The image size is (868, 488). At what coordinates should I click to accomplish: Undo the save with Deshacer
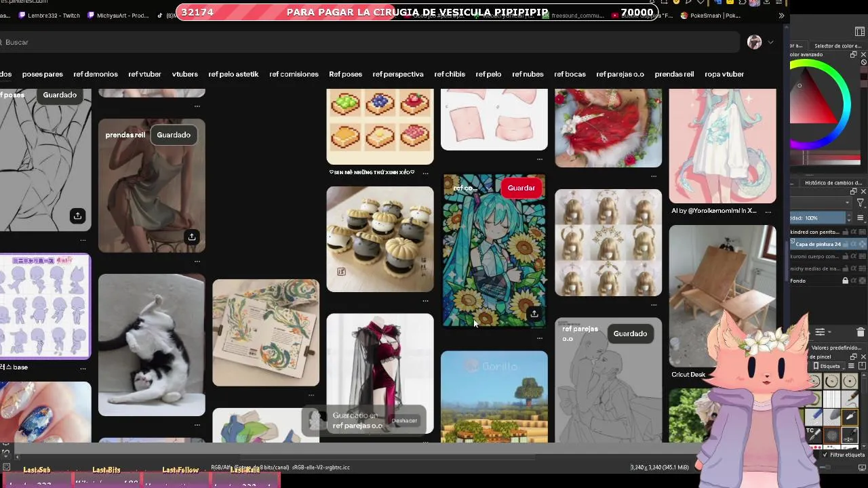coord(404,421)
